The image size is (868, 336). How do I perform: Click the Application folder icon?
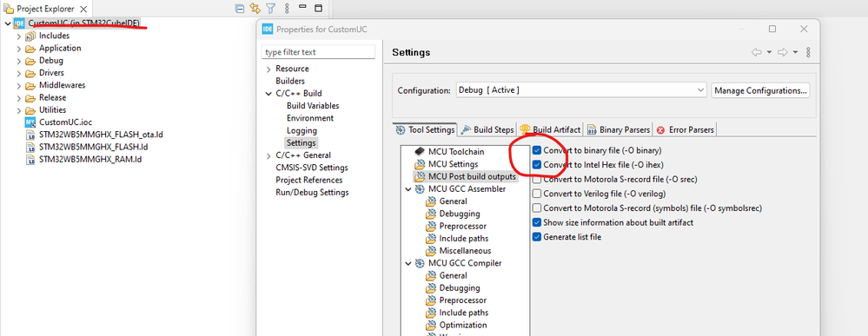coord(30,48)
